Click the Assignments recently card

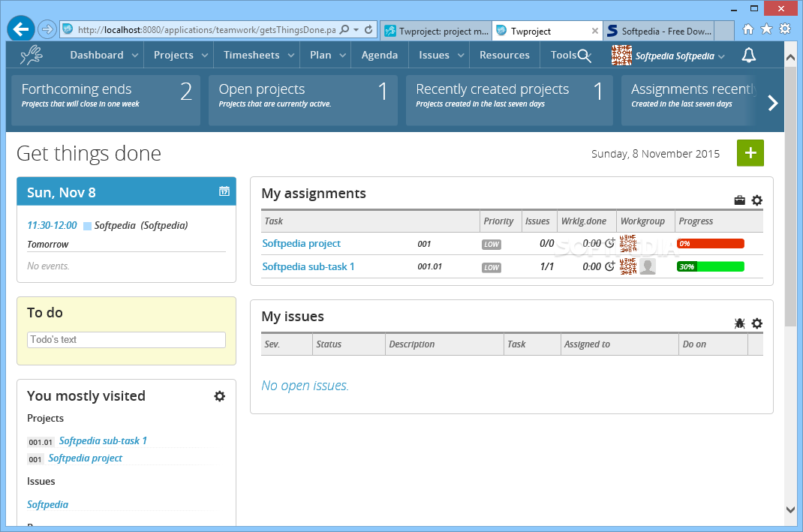[x=689, y=100]
